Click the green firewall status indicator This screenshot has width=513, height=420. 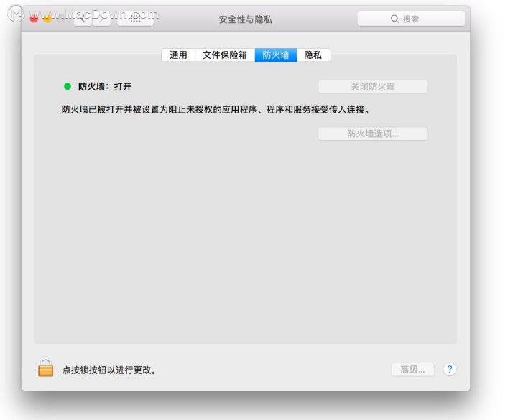coord(68,86)
